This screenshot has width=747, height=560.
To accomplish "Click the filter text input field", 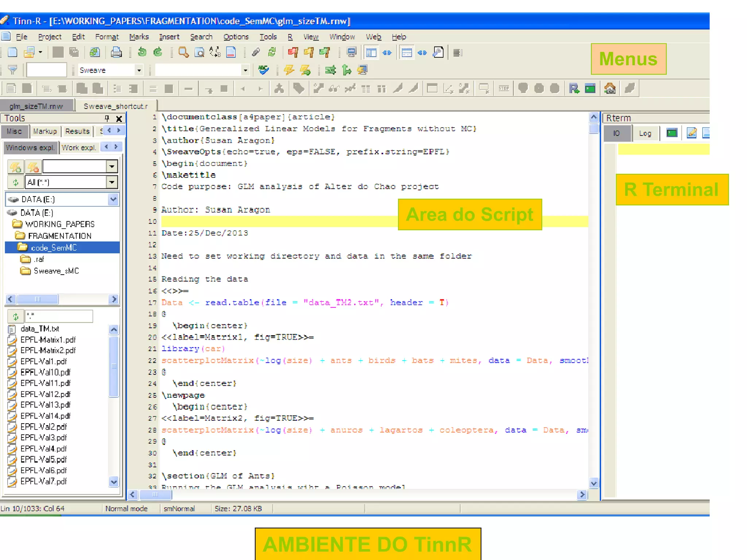I will click(x=47, y=70).
